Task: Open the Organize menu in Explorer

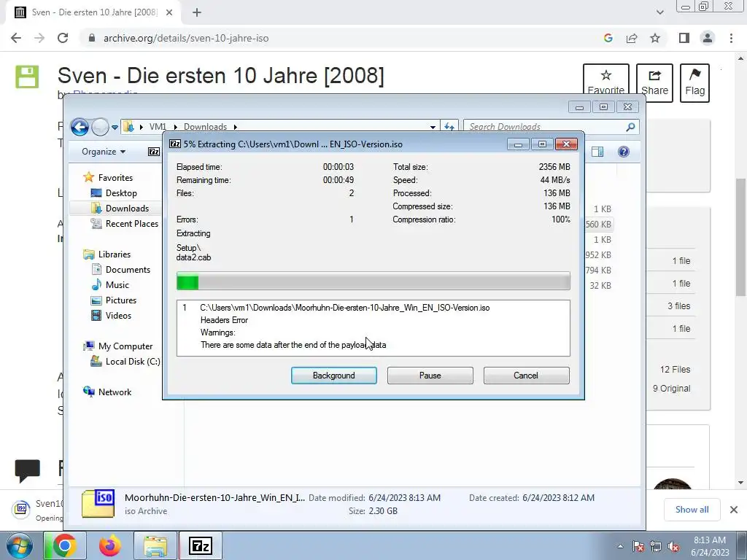Action: tap(104, 152)
